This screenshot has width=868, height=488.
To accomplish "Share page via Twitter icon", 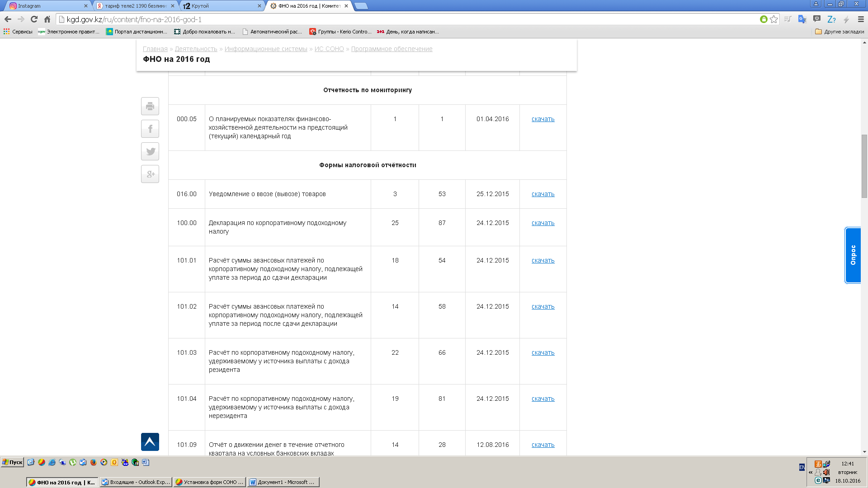I will coord(150,151).
